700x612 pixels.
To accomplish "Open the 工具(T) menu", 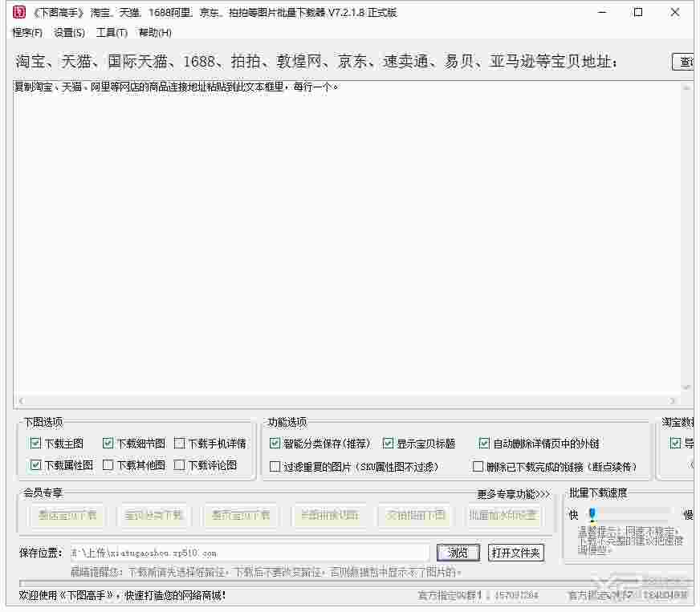I will (x=112, y=33).
